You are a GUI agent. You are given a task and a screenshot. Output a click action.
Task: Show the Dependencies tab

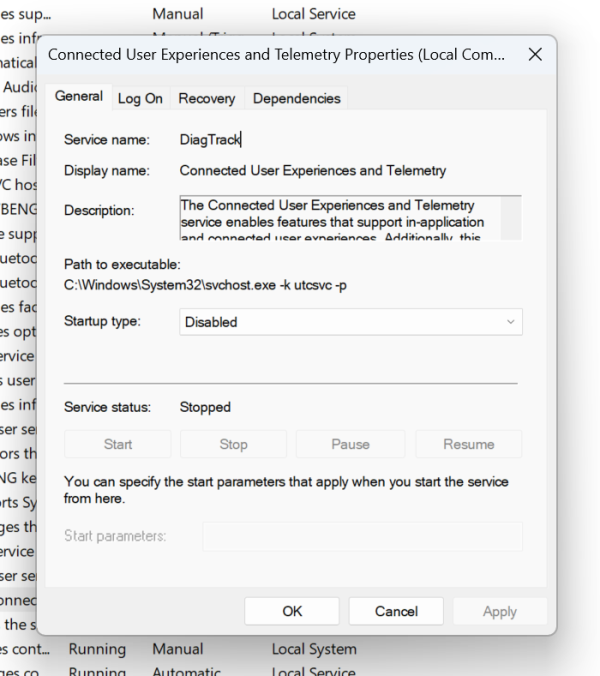click(296, 98)
